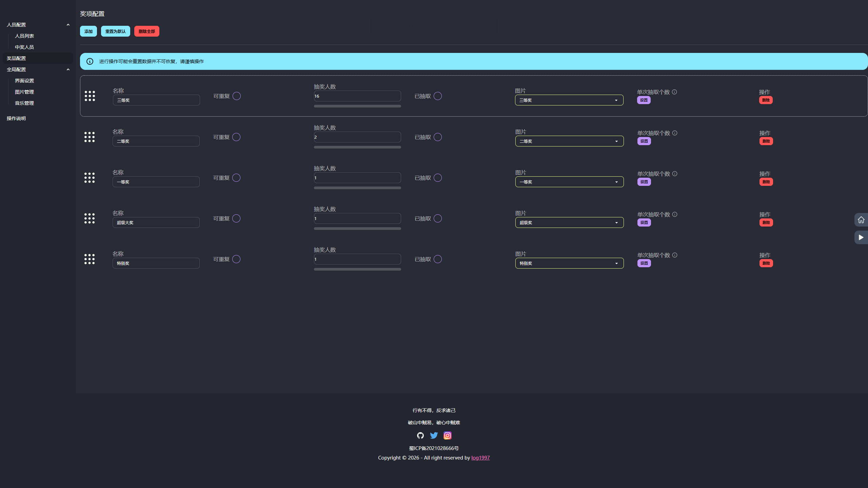The image size is (868, 488).
Task: Click drag handle dots for 特别奖 row
Action: coord(90,259)
